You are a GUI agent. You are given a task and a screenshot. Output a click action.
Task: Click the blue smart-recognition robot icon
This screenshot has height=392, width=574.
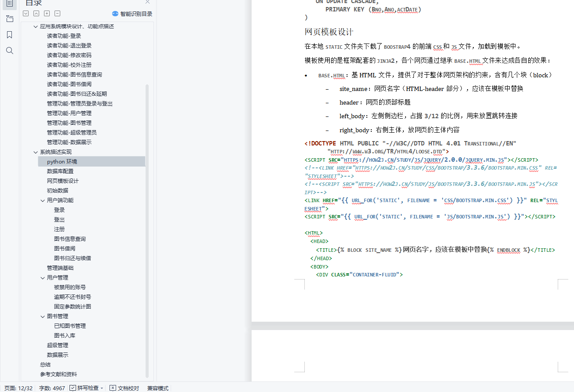click(115, 14)
